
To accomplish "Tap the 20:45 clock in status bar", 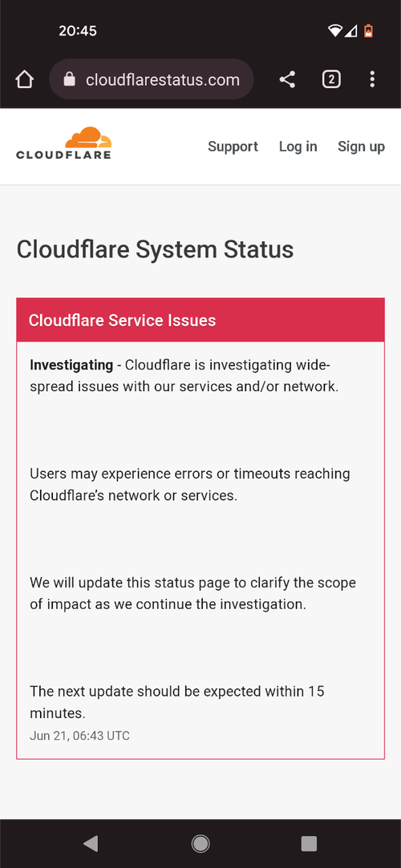I will (78, 31).
